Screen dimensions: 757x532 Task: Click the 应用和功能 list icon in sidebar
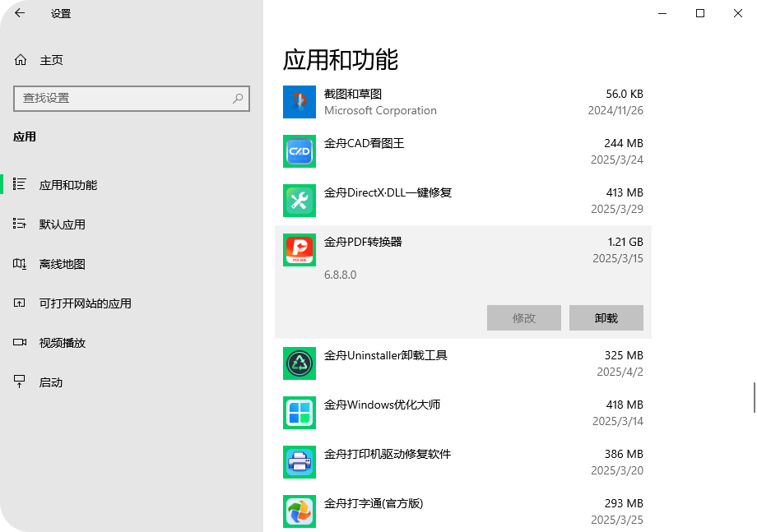pyautogui.click(x=19, y=184)
